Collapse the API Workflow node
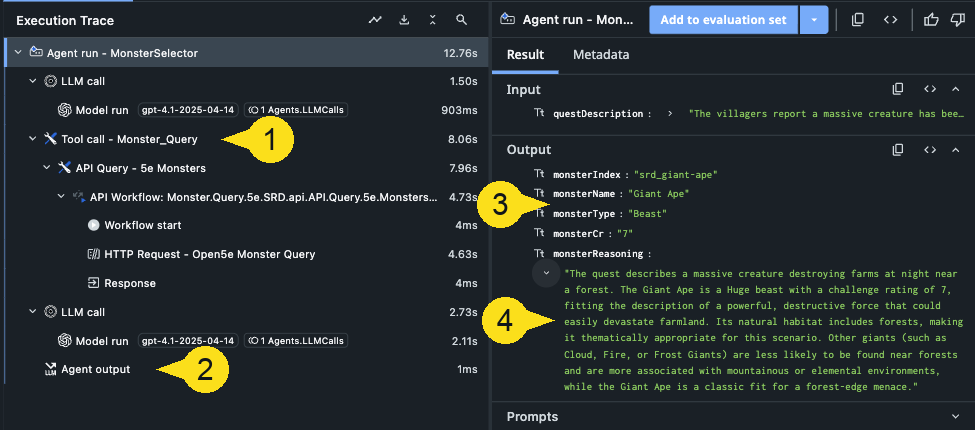This screenshot has width=975, height=430. point(61,196)
